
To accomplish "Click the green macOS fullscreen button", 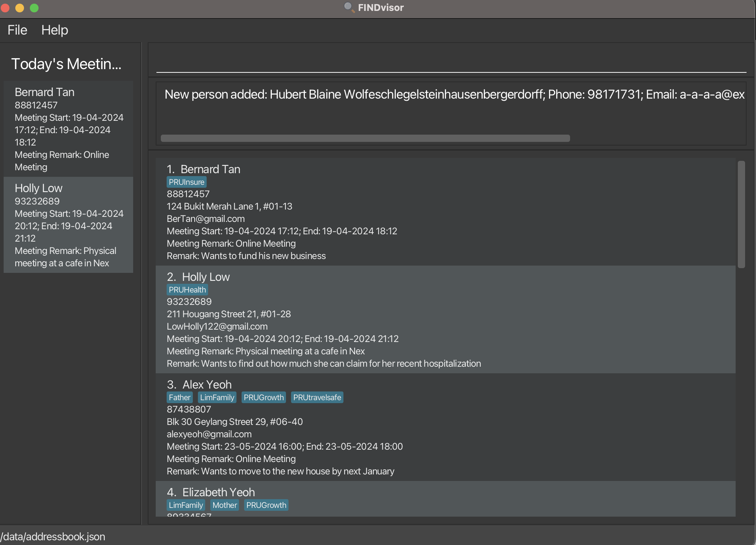I will 34,8.
